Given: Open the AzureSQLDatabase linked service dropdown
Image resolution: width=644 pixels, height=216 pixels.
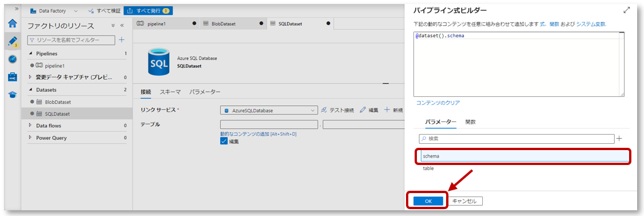Looking at the screenshot, I should point(269,110).
